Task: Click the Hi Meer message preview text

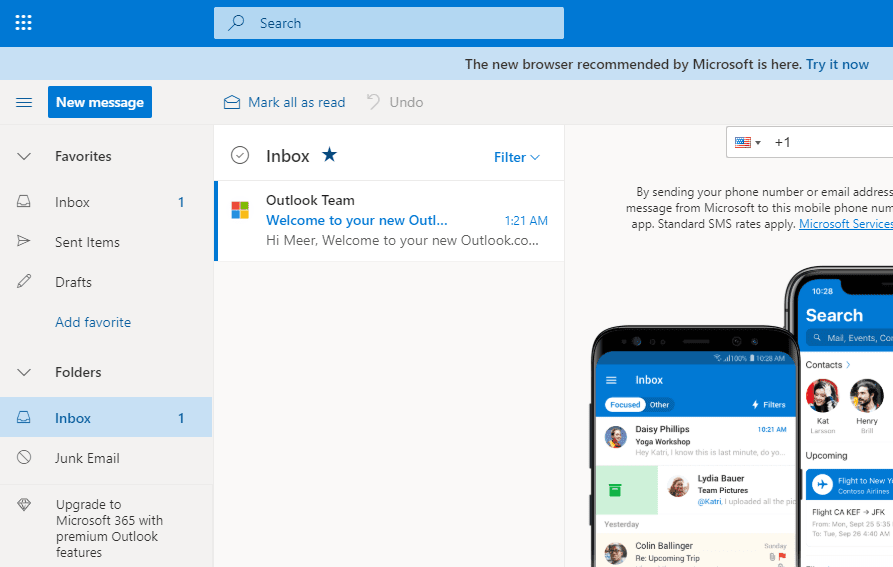Action: click(x=402, y=240)
